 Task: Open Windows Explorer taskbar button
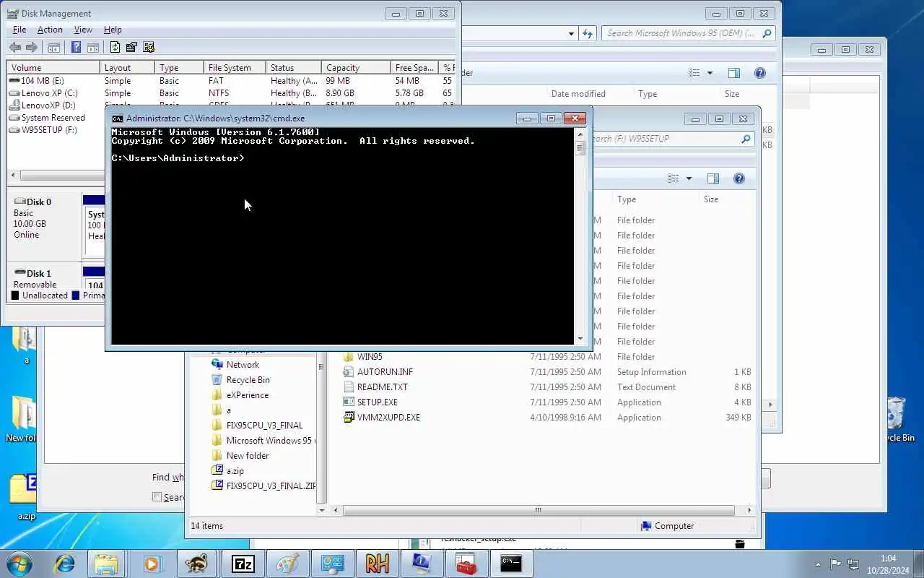(x=106, y=563)
